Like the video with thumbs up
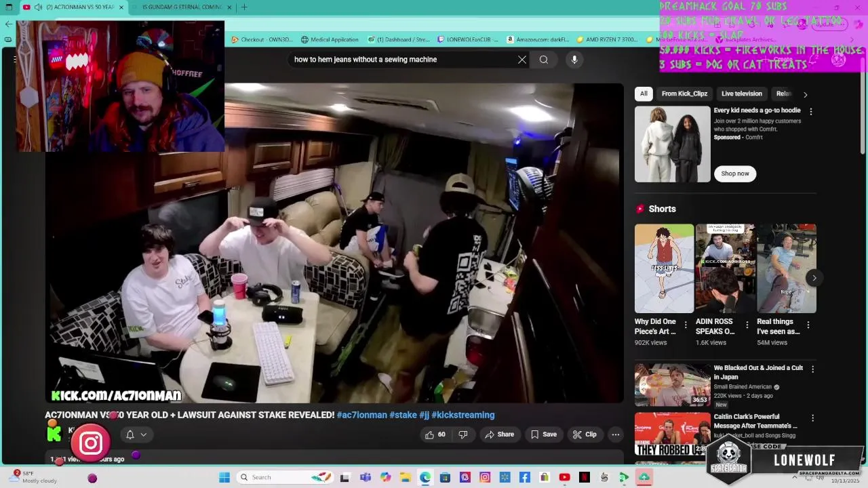 click(435, 434)
